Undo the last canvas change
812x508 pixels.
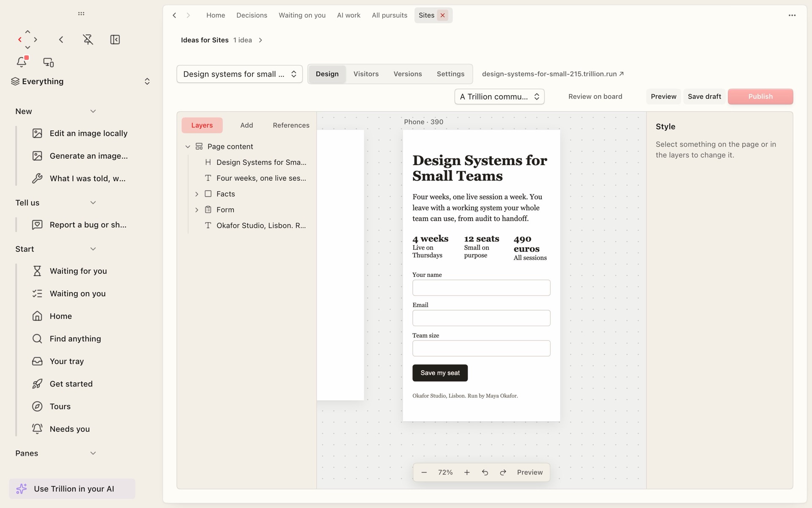485,472
